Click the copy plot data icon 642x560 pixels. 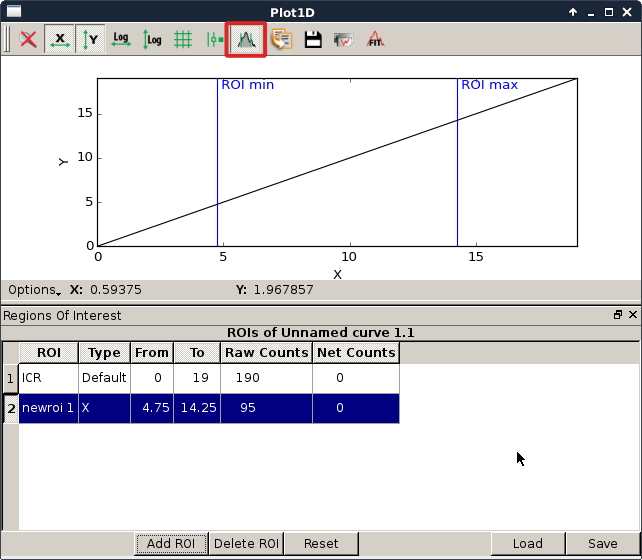pos(281,40)
